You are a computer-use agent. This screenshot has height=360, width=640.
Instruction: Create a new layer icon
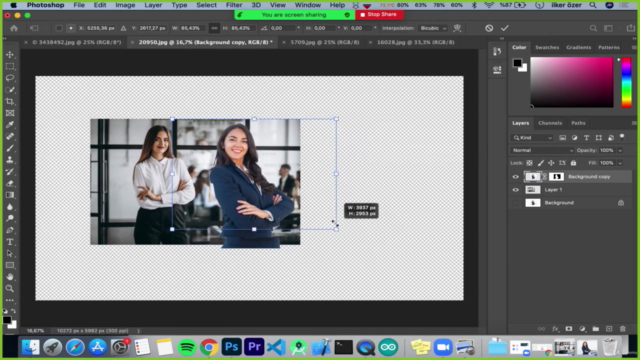[x=609, y=329]
